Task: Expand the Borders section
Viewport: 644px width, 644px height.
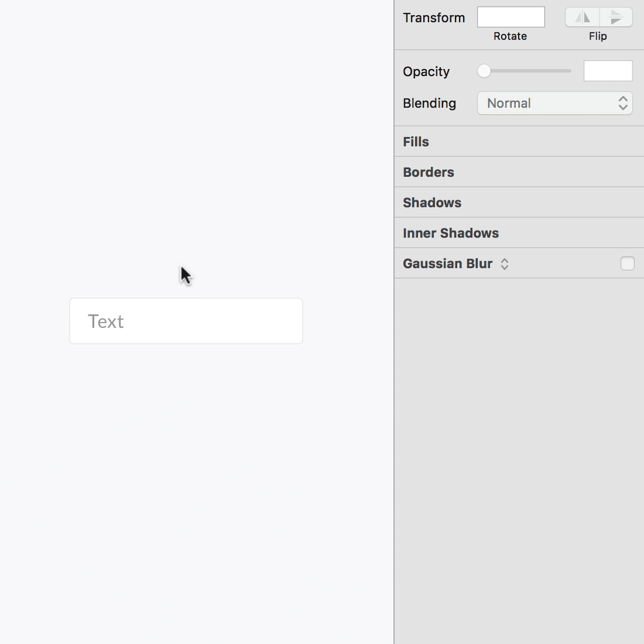Action: click(x=429, y=172)
